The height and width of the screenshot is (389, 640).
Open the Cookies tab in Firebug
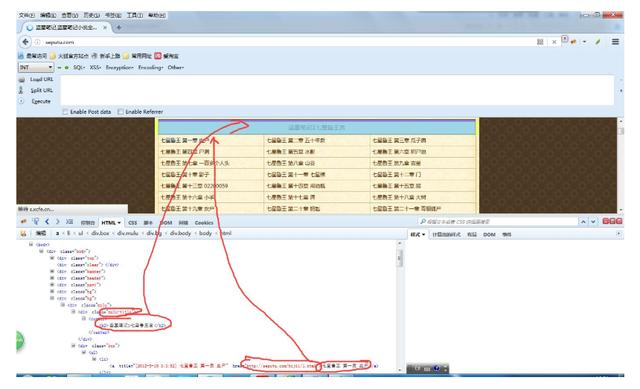click(x=204, y=222)
